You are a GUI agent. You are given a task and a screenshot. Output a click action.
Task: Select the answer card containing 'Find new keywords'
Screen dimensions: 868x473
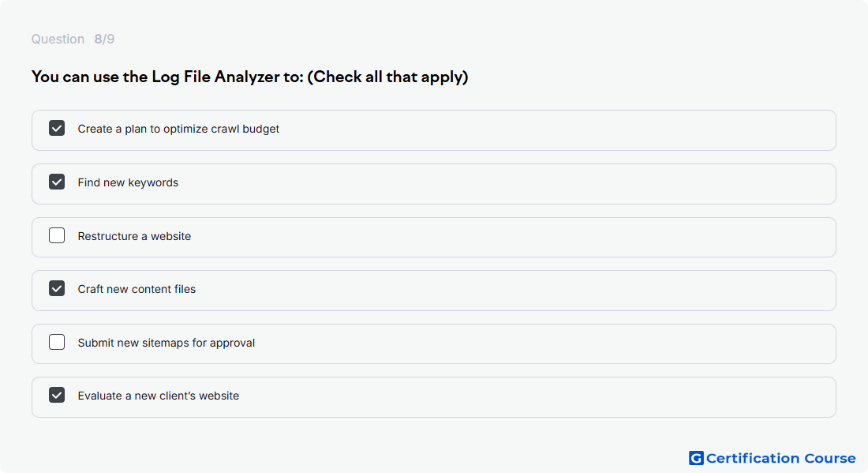[x=434, y=184]
